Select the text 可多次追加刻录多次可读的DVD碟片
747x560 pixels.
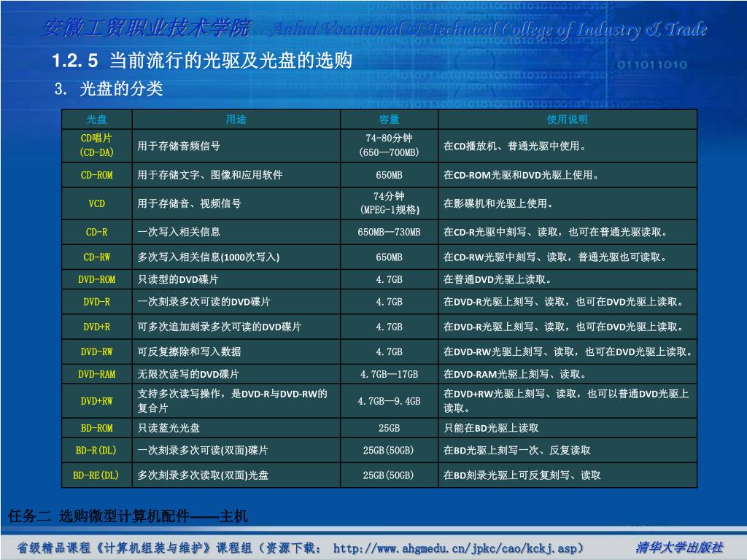[219, 327]
